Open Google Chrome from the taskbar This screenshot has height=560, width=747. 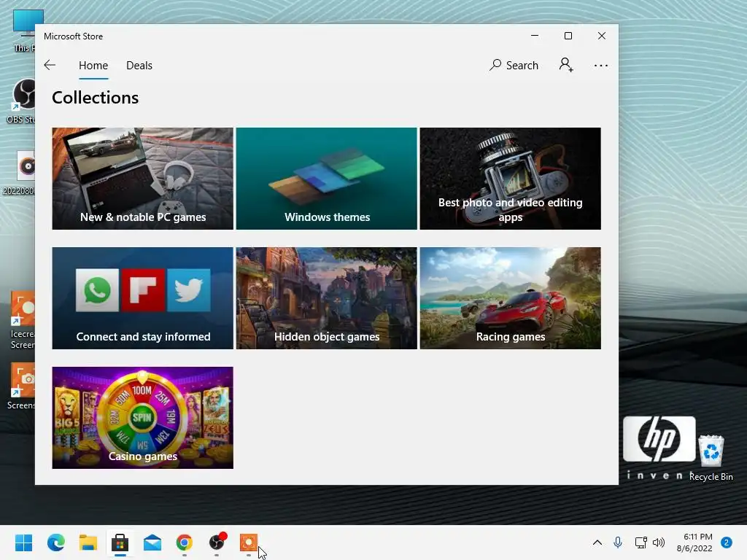185,542
